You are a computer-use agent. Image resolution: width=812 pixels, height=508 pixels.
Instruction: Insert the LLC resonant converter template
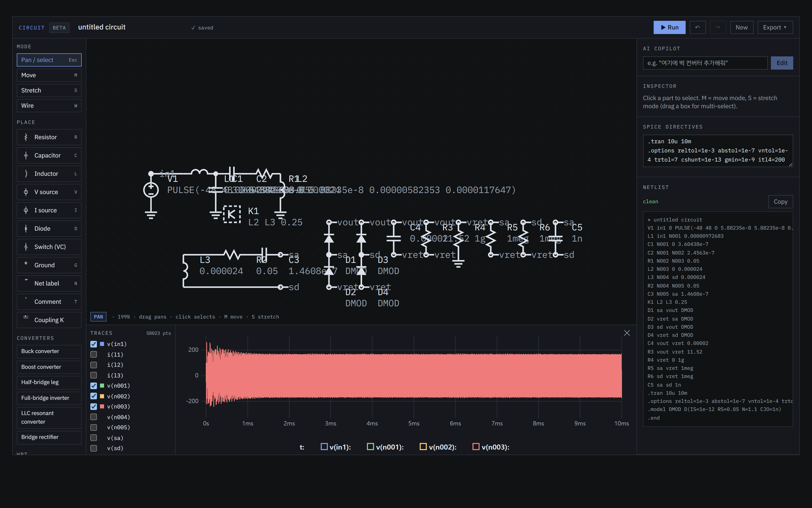click(49, 418)
